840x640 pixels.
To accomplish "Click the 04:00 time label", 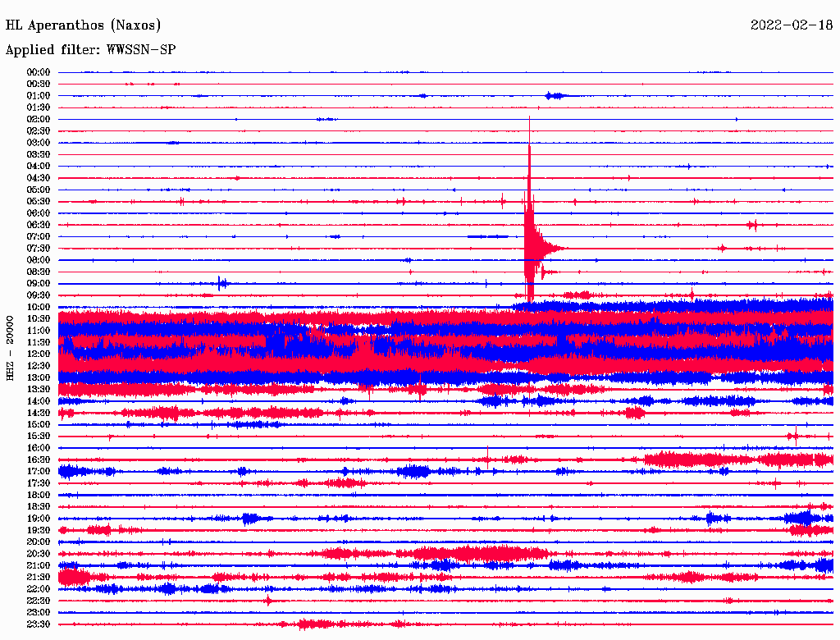I will [39, 167].
